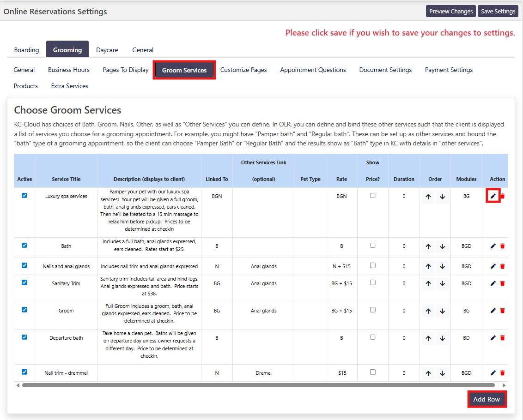
Task: Open the Payment Settings tab
Action: (449, 70)
